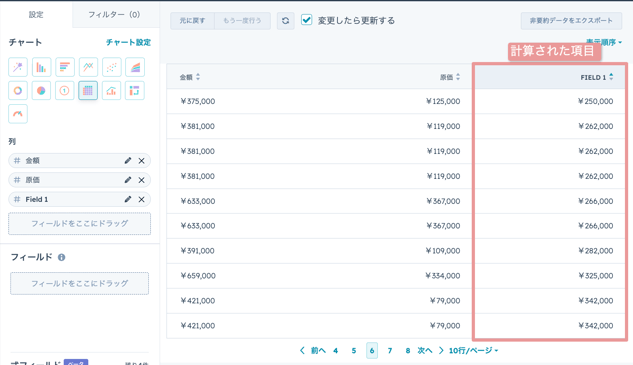Go to page 4
This screenshot has width=633, height=365.
pyautogui.click(x=335, y=350)
